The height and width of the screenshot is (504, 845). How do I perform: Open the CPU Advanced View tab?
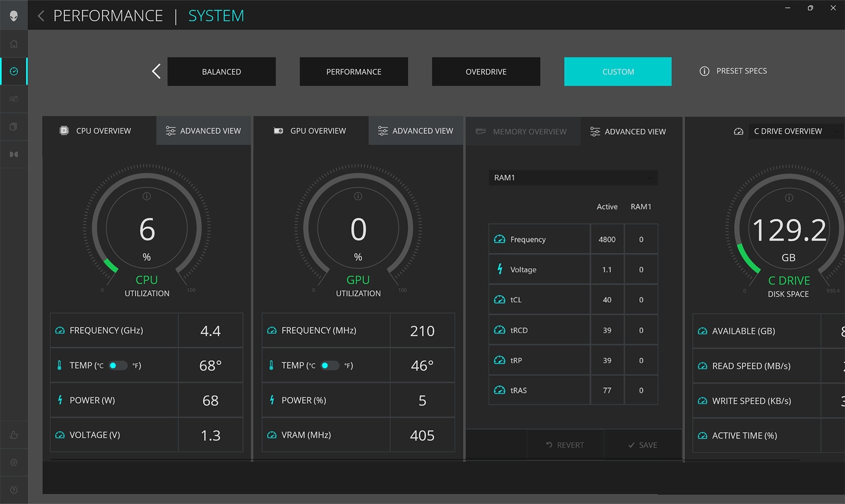click(204, 131)
